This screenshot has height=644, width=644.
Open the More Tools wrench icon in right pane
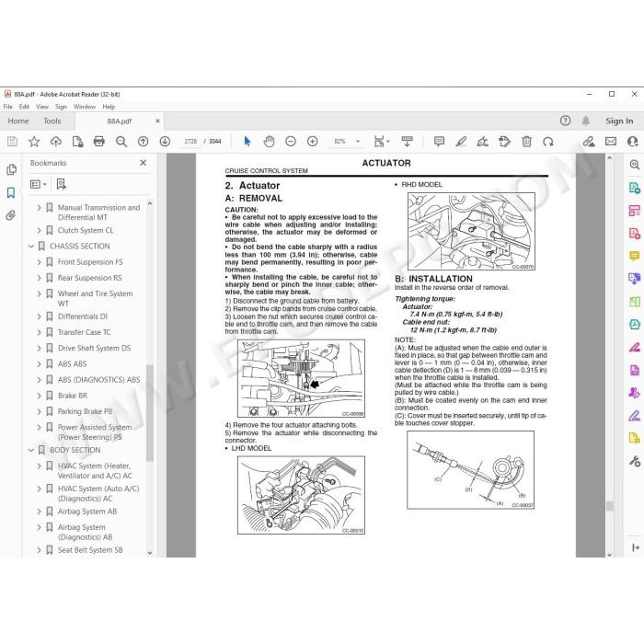635,461
